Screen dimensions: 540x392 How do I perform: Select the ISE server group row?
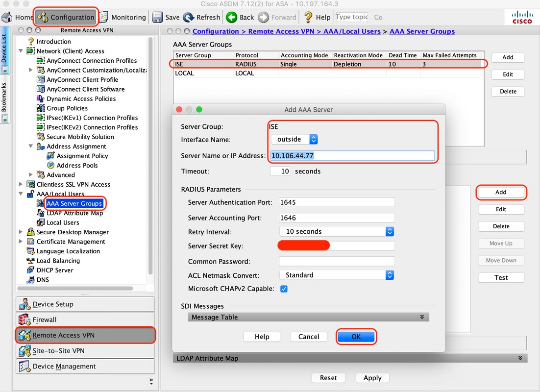pyautogui.click(x=327, y=64)
